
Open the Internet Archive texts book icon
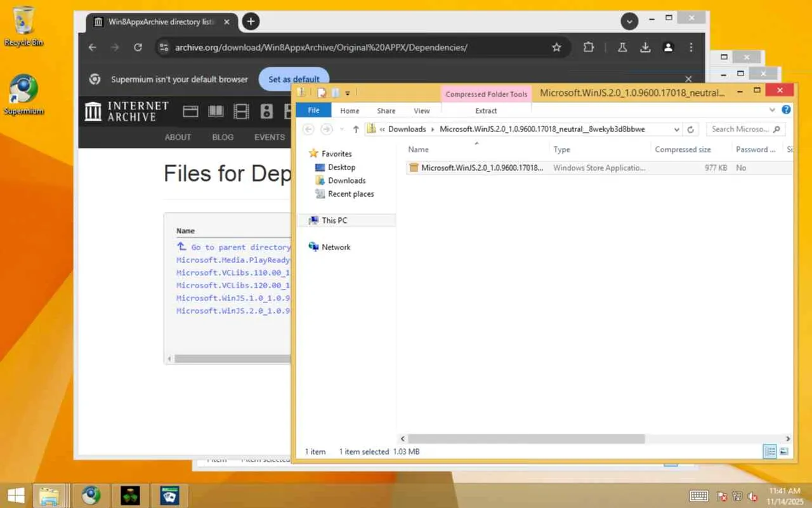point(216,112)
